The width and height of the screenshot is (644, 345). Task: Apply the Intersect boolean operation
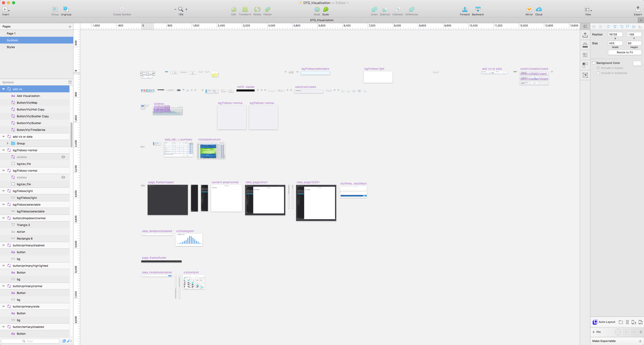click(x=398, y=9)
